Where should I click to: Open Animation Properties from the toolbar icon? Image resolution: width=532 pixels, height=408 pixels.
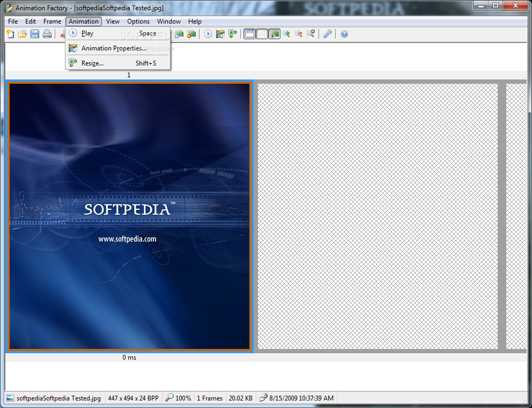point(220,34)
